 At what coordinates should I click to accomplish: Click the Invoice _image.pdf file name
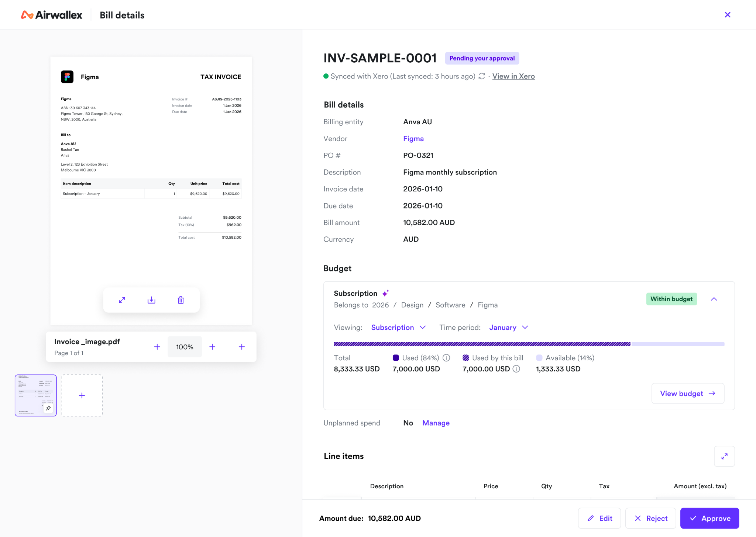87,342
